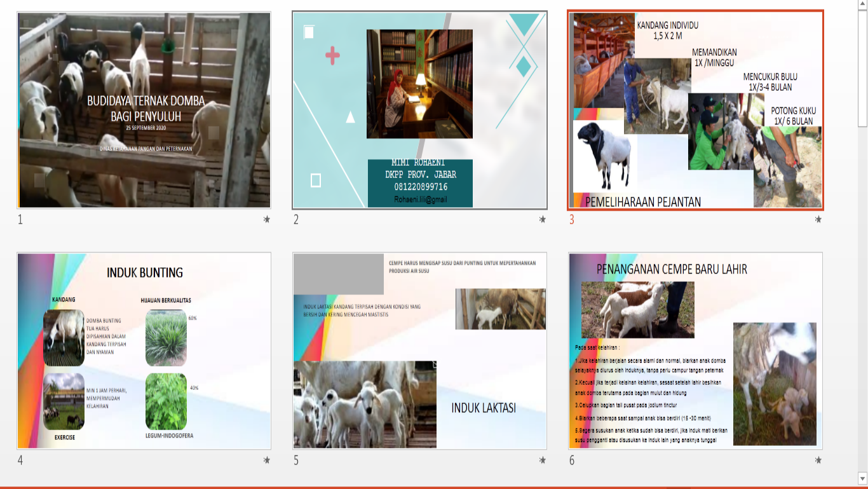Click the transition star icon under slide 4

[267, 460]
